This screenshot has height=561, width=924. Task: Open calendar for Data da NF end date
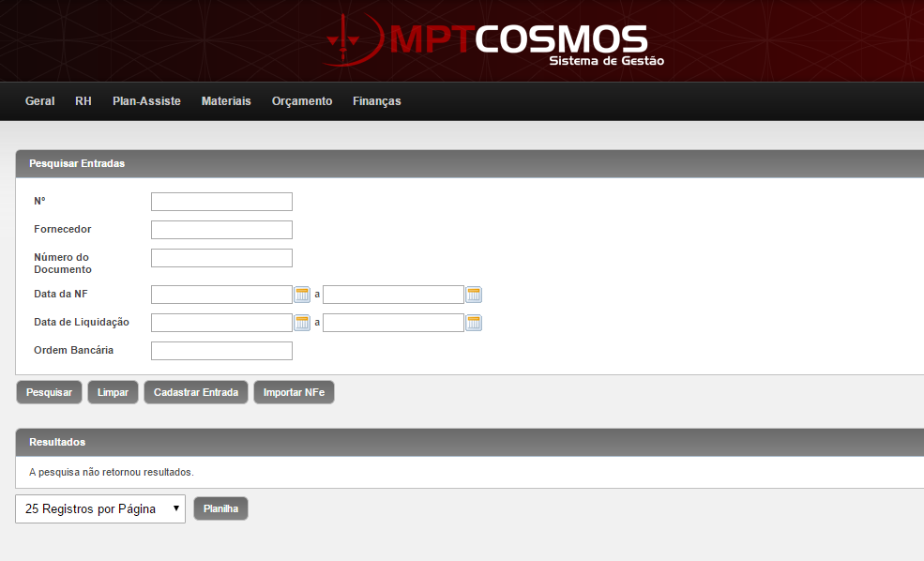tap(474, 295)
